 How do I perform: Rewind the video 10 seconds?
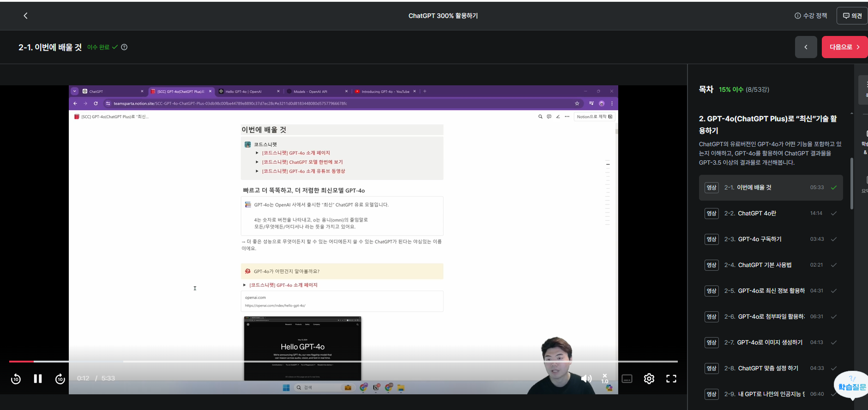[16, 379]
